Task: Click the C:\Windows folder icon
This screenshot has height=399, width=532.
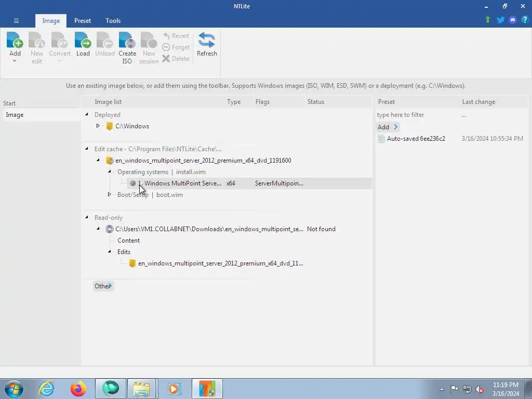Action: point(109,126)
